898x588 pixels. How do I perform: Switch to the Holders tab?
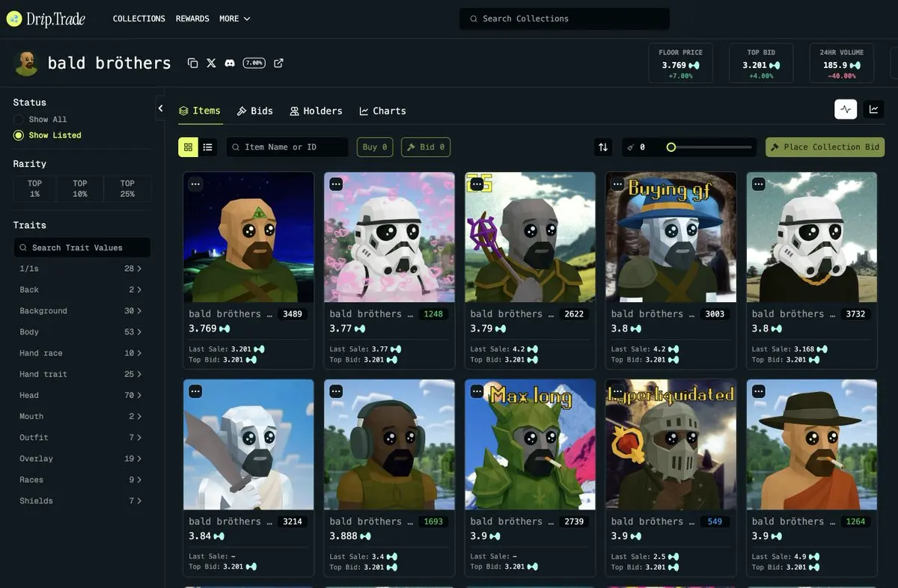(316, 111)
